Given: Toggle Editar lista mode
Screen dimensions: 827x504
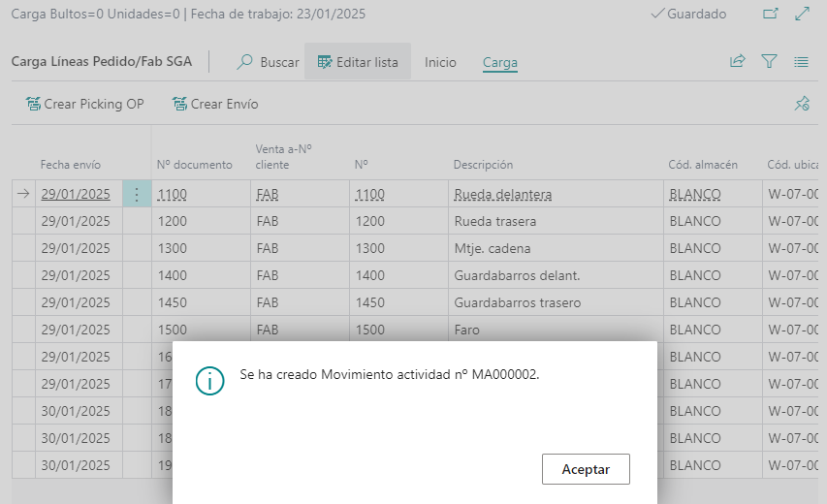Looking at the screenshot, I should 358,62.
